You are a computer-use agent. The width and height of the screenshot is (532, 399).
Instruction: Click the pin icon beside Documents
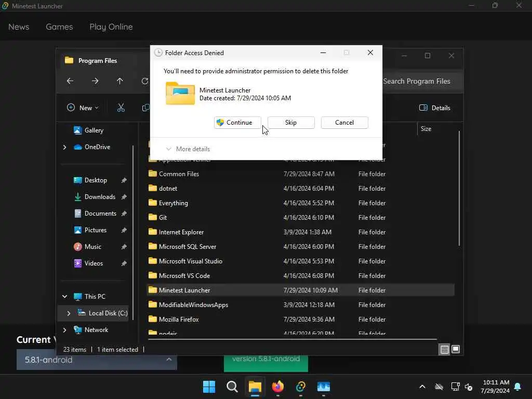point(124,214)
